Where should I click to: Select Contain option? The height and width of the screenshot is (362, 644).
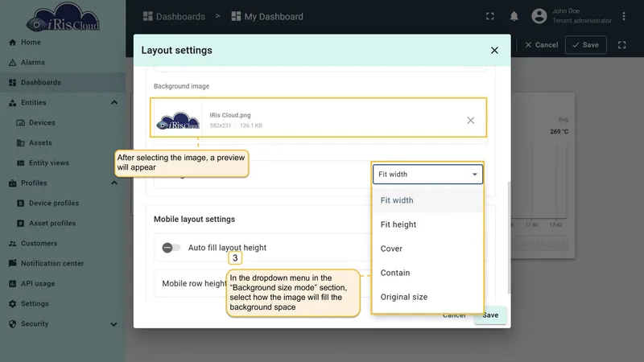pos(427,273)
